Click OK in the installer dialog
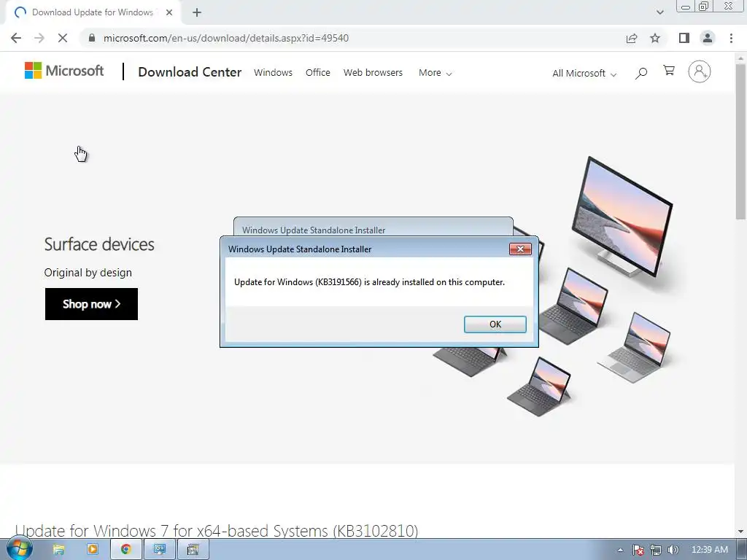The width and height of the screenshot is (747, 560). click(495, 324)
